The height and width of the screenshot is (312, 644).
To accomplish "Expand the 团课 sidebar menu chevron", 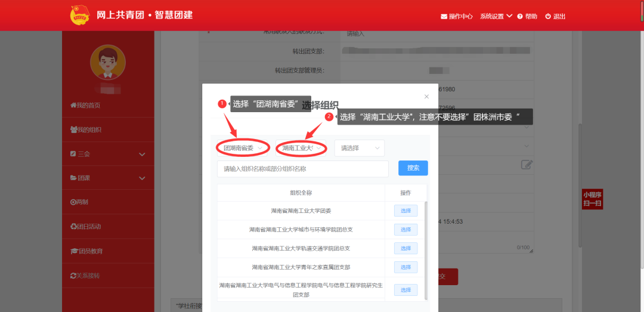I will pos(142,178).
